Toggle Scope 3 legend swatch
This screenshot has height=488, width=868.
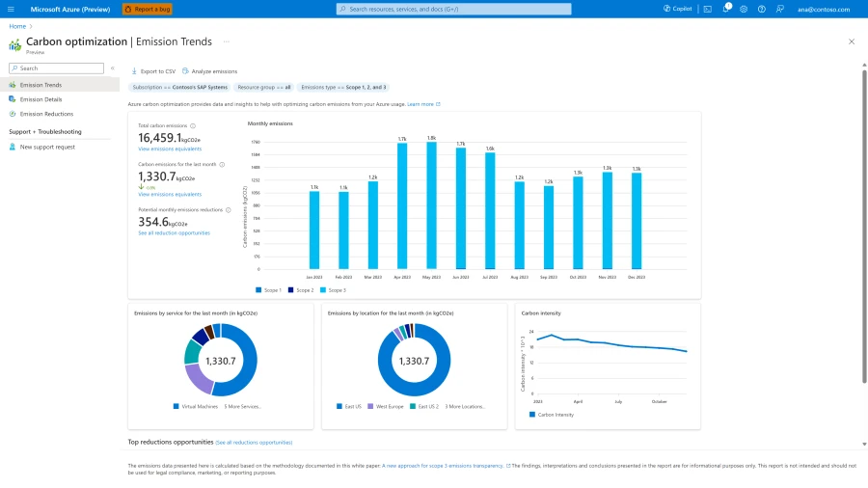pos(323,290)
